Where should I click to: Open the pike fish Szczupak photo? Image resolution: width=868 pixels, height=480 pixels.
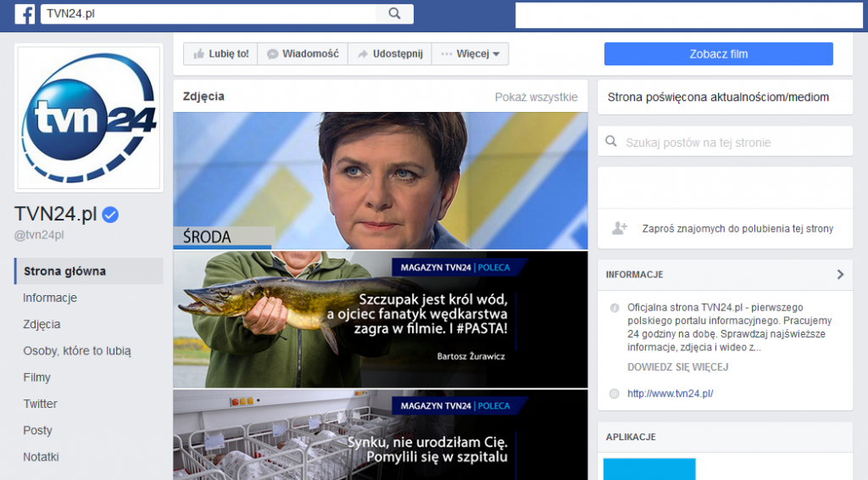[380, 320]
